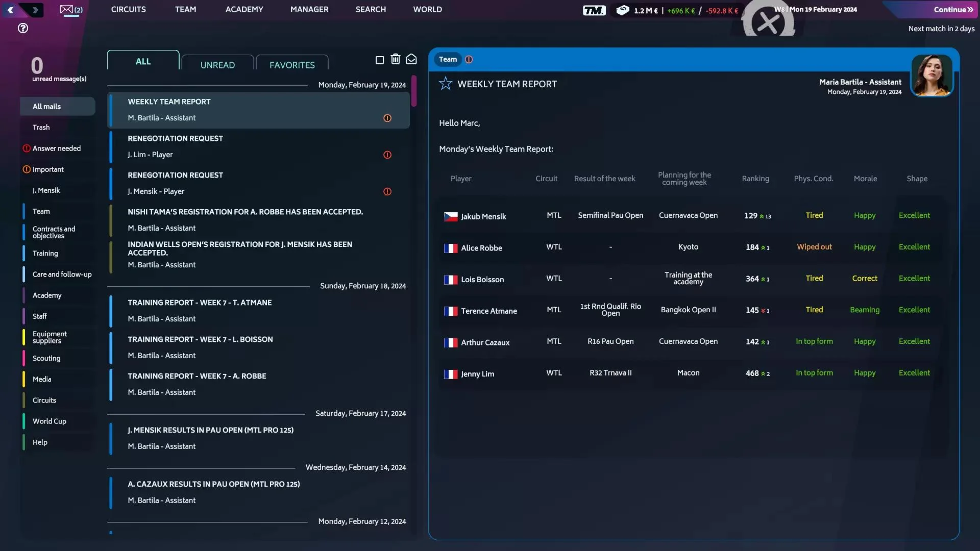Click the trash bin delete icon

click(x=395, y=59)
